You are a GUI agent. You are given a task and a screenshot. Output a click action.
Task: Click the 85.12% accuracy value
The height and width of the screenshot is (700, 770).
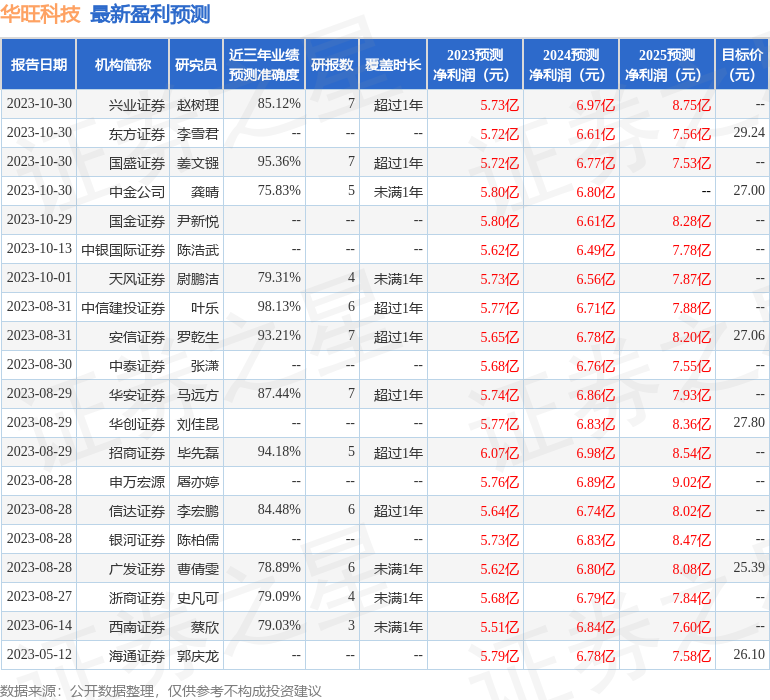click(x=279, y=104)
